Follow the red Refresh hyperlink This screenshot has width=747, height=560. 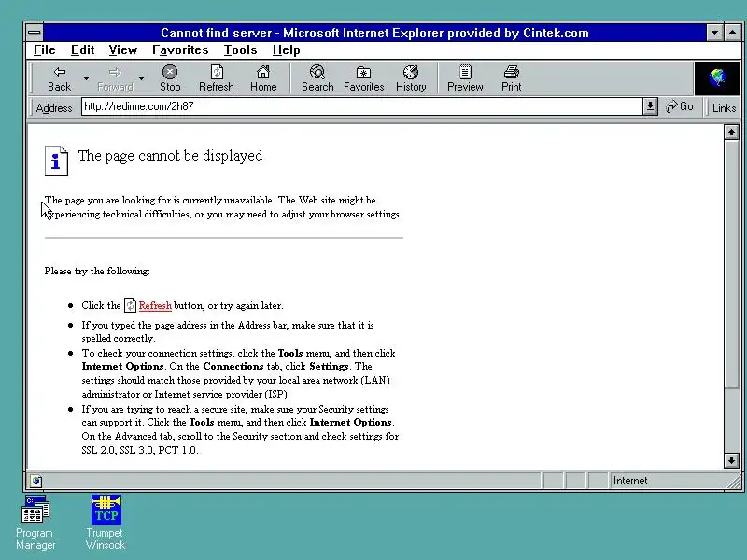[x=155, y=306]
